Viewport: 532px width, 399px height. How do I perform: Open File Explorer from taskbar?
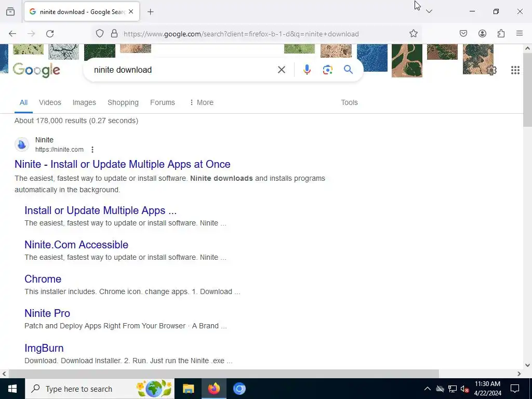click(188, 389)
